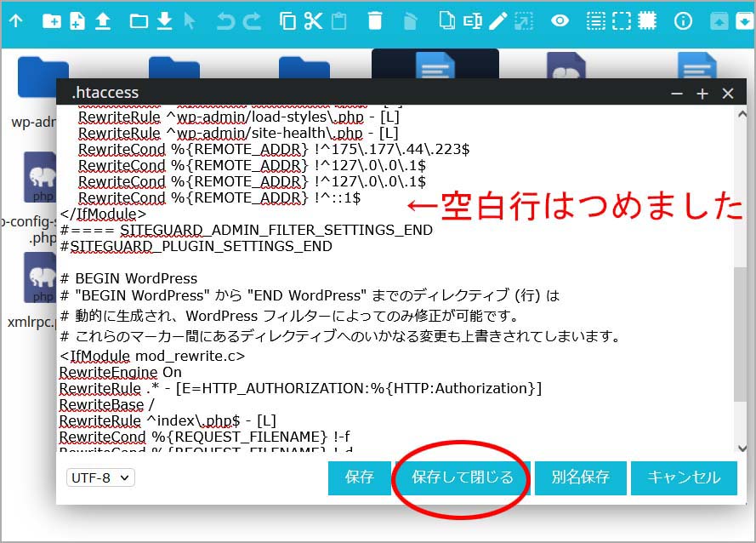The image size is (756, 543).
Task: Redo the last file operation
Action: coord(253,20)
